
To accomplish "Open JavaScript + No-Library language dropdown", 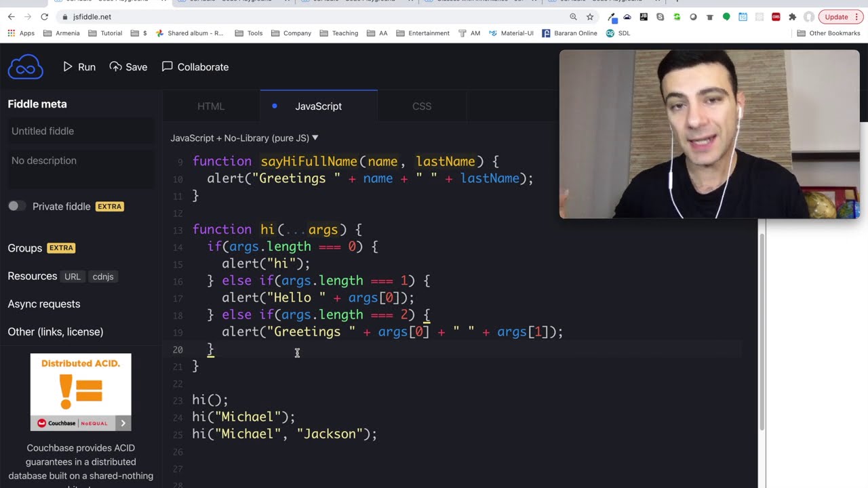I will tap(244, 138).
